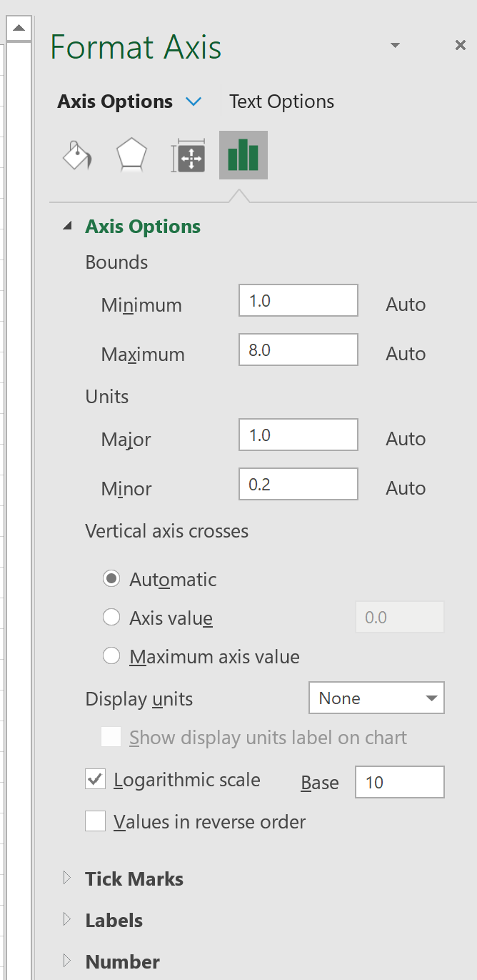Open the Size & Properties tab icon
The image size is (477, 980).
click(189, 156)
